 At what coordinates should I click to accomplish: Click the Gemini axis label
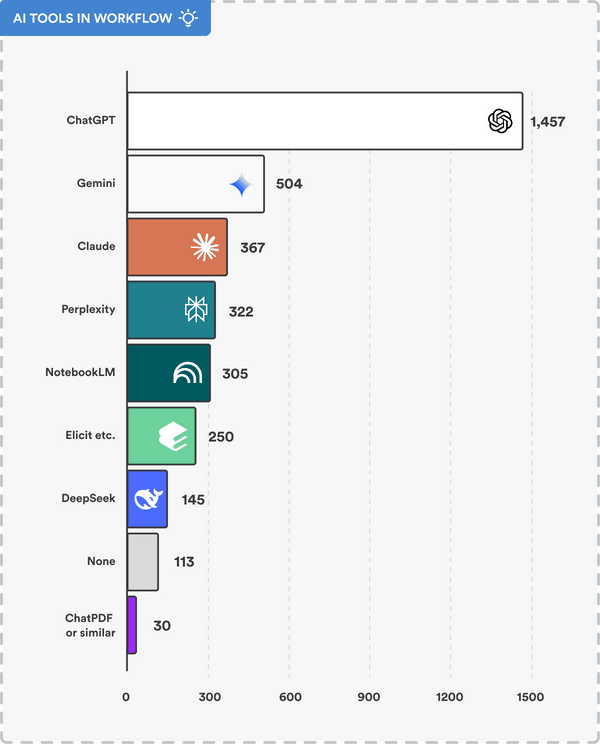[96, 183]
